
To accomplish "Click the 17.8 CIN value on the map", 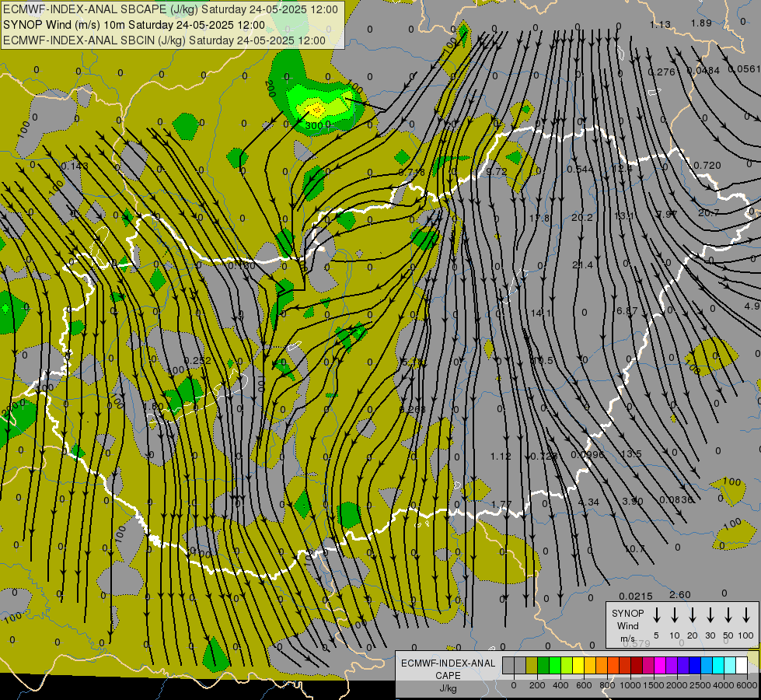I will pyautogui.click(x=539, y=218).
